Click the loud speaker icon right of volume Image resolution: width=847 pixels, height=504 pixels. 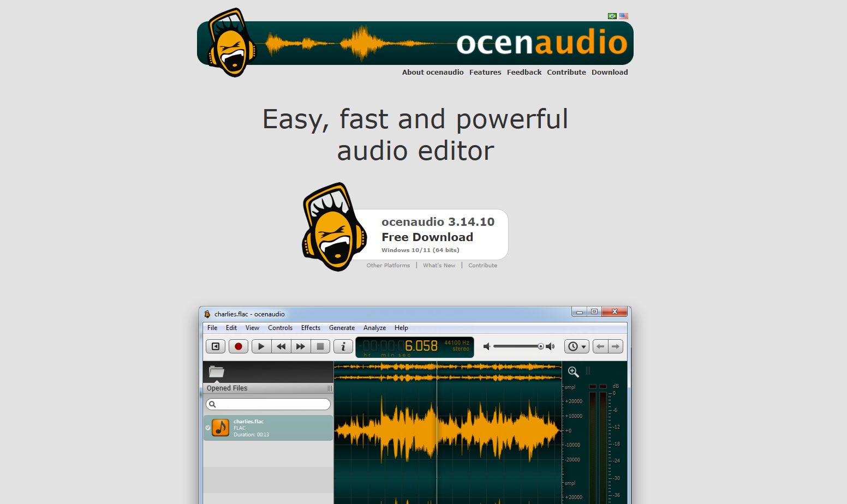click(x=550, y=346)
